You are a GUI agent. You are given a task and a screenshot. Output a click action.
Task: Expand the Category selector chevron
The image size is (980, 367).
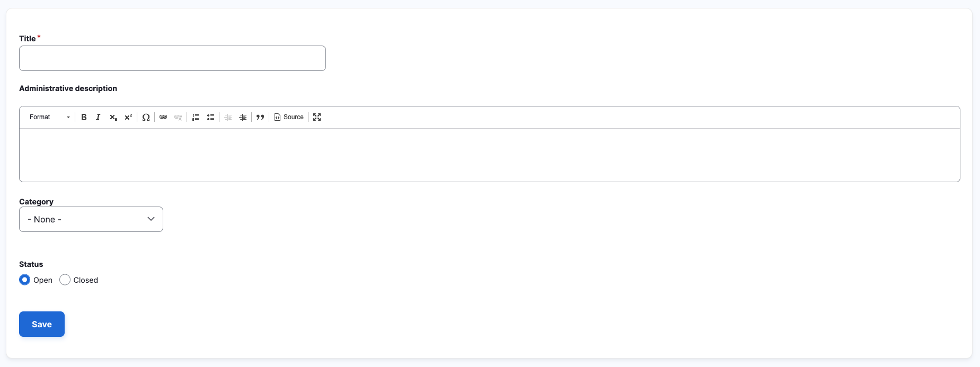pos(151,219)
